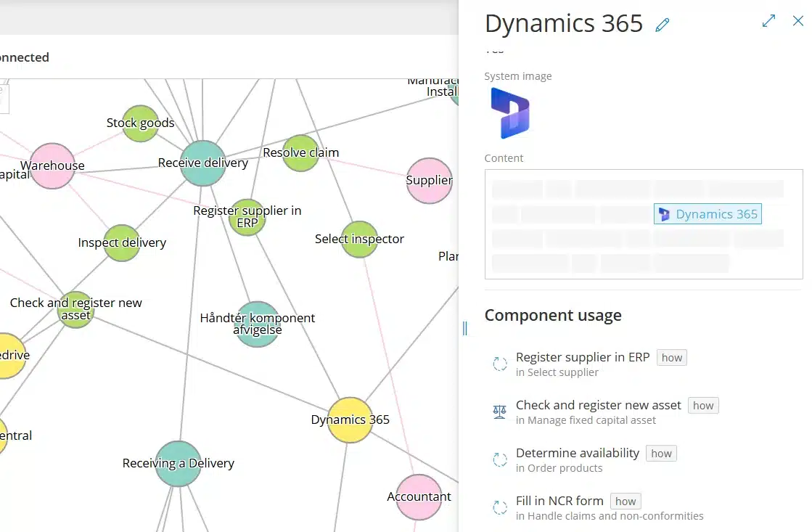
Task: Select the Warehouse pink node
Action: (52, 165)
